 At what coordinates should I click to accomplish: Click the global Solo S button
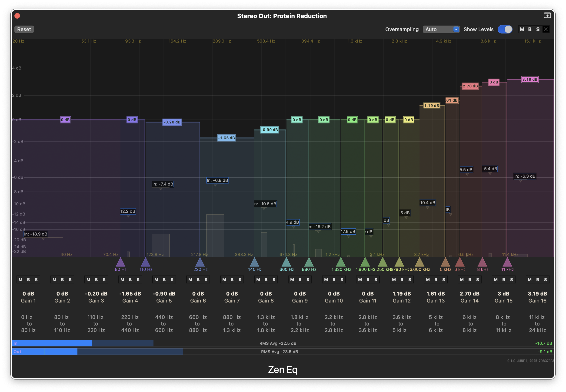point(538,30)
